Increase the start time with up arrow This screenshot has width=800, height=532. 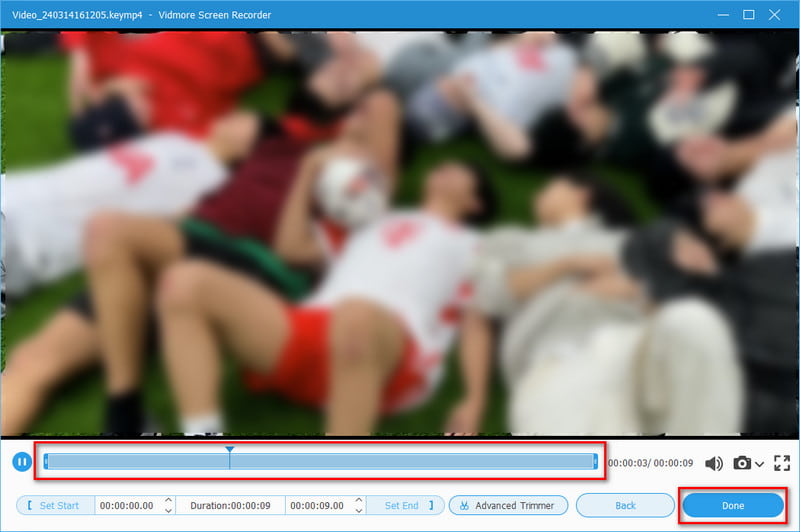pos(168,500)
